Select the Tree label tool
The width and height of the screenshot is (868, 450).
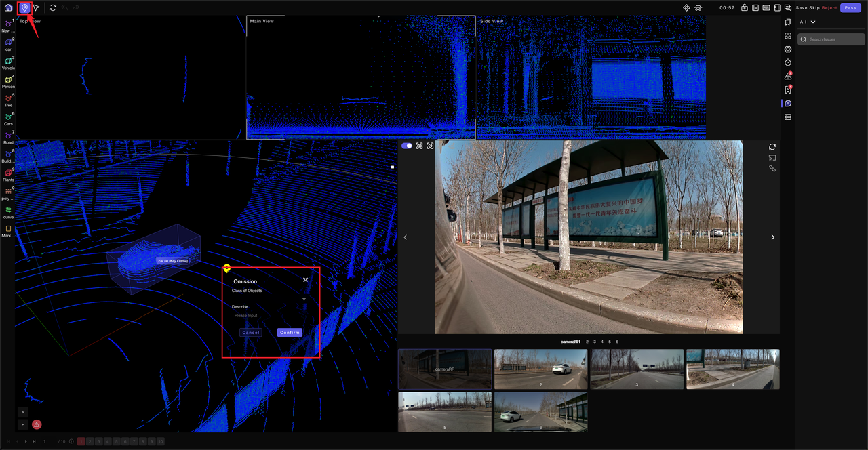pyautogui.click(x=8, y=99)
